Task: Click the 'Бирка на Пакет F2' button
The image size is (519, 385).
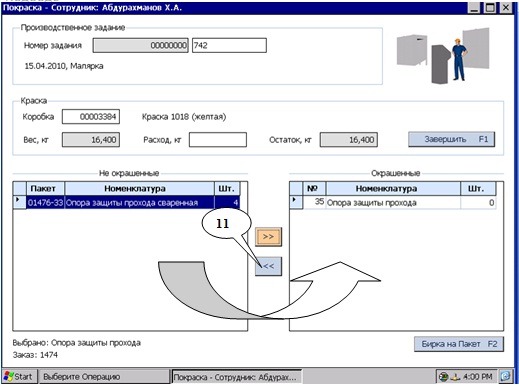Action: click(459, 344)
